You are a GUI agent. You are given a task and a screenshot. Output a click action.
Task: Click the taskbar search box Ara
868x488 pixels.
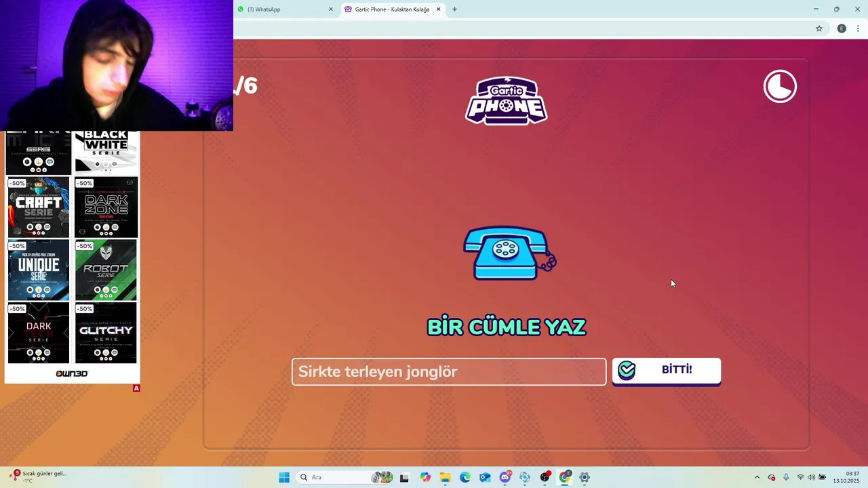click(x=345, y=477)
